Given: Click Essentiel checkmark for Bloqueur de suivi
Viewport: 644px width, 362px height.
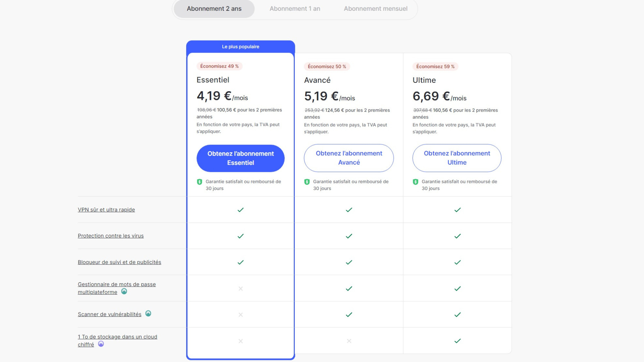Looking at the screenshot, I should point(240,262).
